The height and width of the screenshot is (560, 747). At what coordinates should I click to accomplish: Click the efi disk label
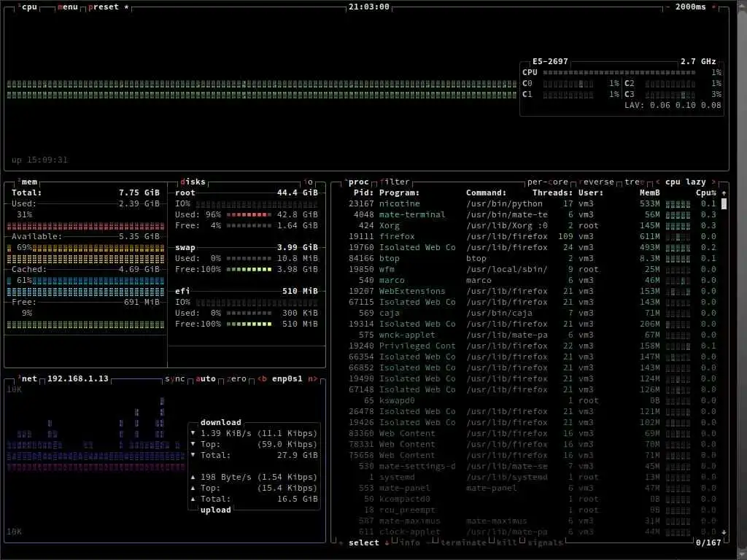(182, 292)
